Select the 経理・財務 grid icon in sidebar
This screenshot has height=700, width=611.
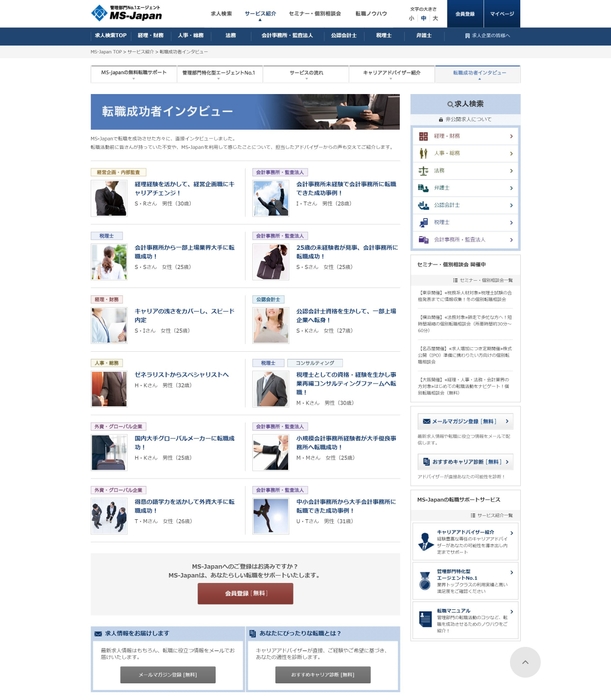pyautogui.click(x=423, y=136)
